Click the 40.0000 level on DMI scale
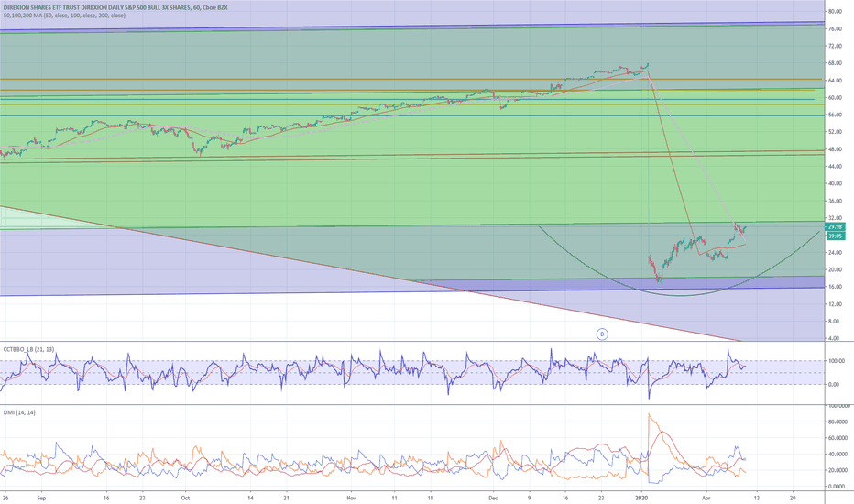Screen dimensions: 854x504 tap(838, 454)
